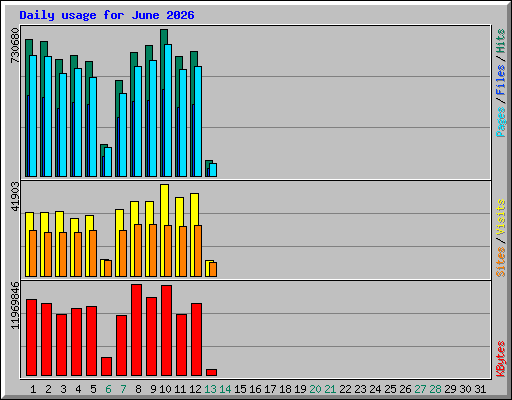Click the day 20 axis label
Image resolution: width=512 pixels, height=400 pixels.
tap(315, 389)
